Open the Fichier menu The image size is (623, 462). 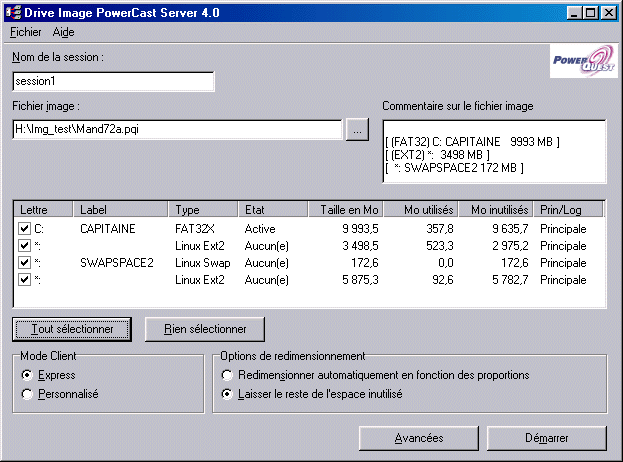(26, 32)
